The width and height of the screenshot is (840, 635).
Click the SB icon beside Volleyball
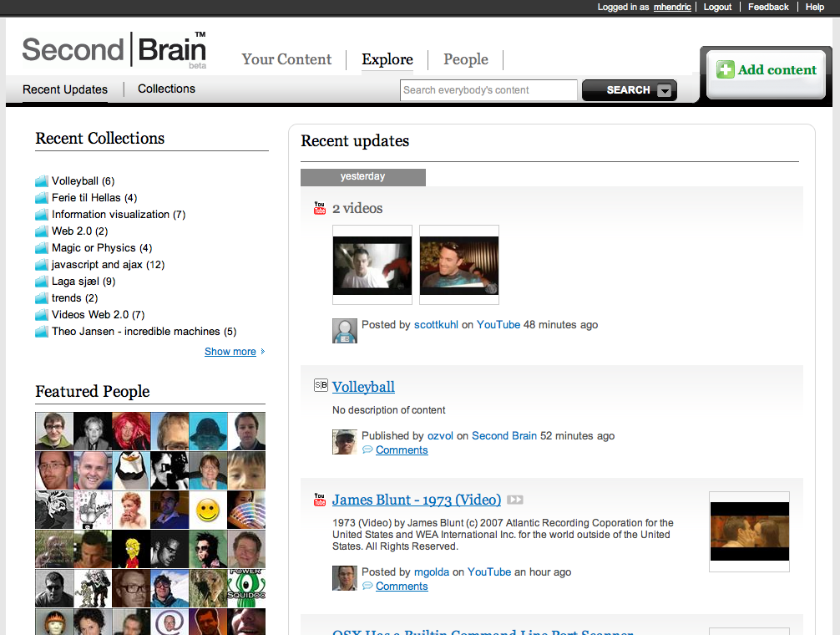(x=321, y=384)
